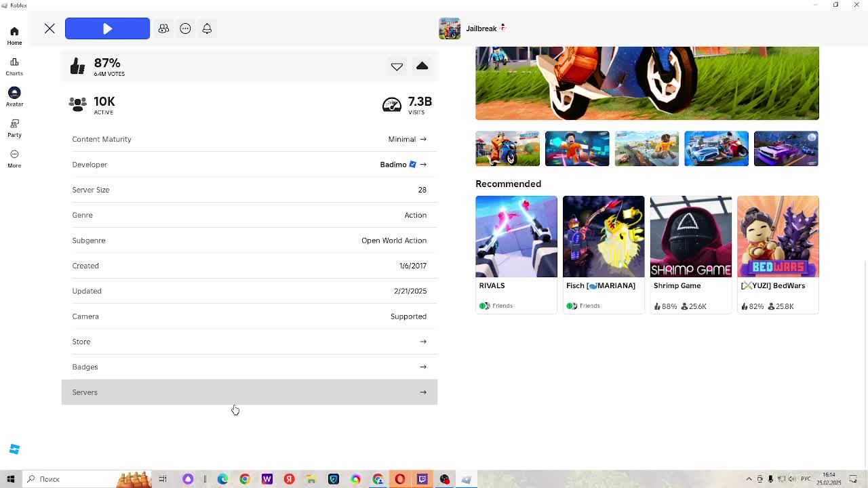Select the fifth purple car screenshot thumbnail
This screenshot has width=868, height=488.
click(786, 148)
